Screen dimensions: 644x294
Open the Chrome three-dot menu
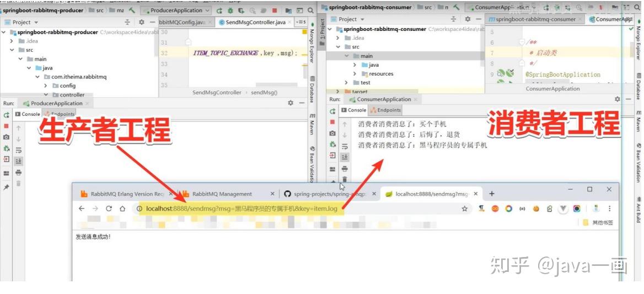609,209
